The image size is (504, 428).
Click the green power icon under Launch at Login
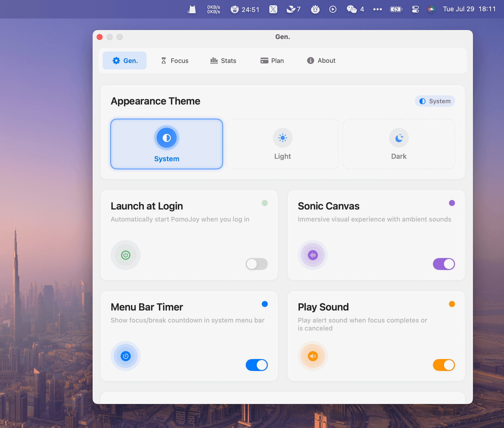[x=126, y=255]
